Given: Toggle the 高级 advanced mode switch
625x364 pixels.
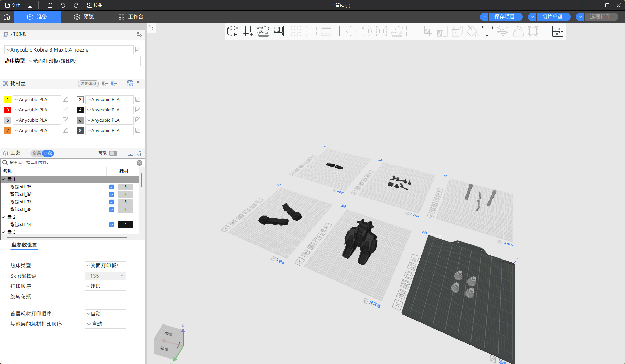Looking at the screenshot, I should [x=113, y=153].
